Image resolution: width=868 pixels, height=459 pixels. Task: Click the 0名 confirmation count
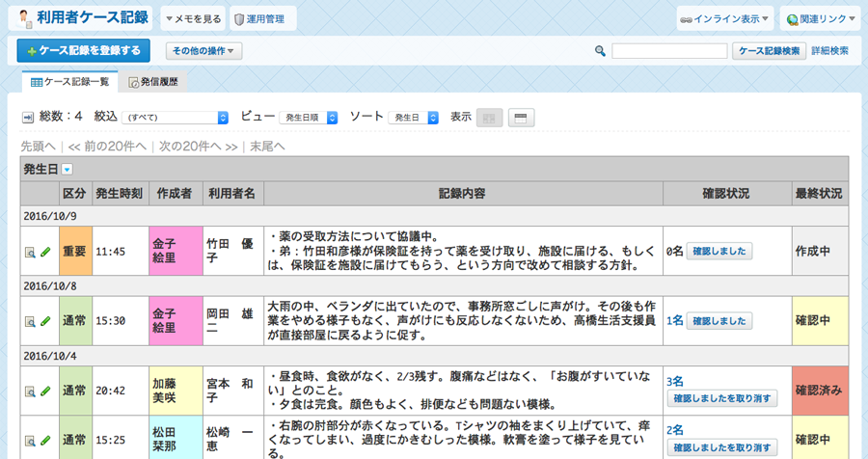click(x=675, y=252)
